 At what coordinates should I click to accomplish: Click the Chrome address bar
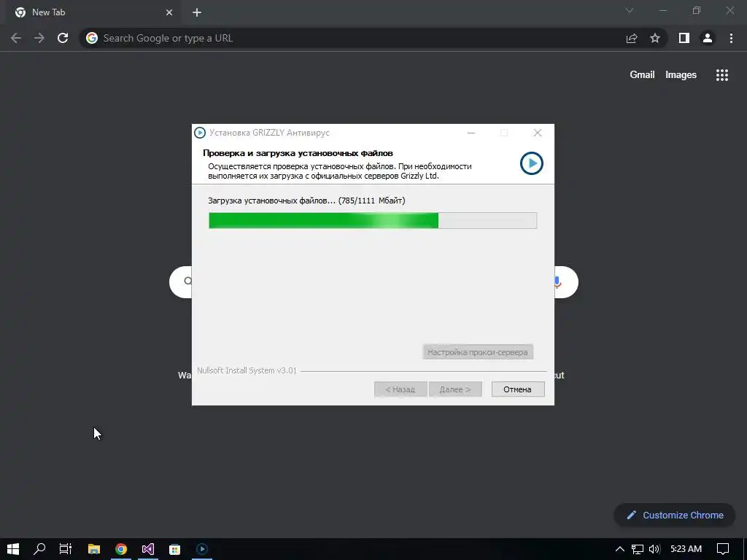point(352,38)
